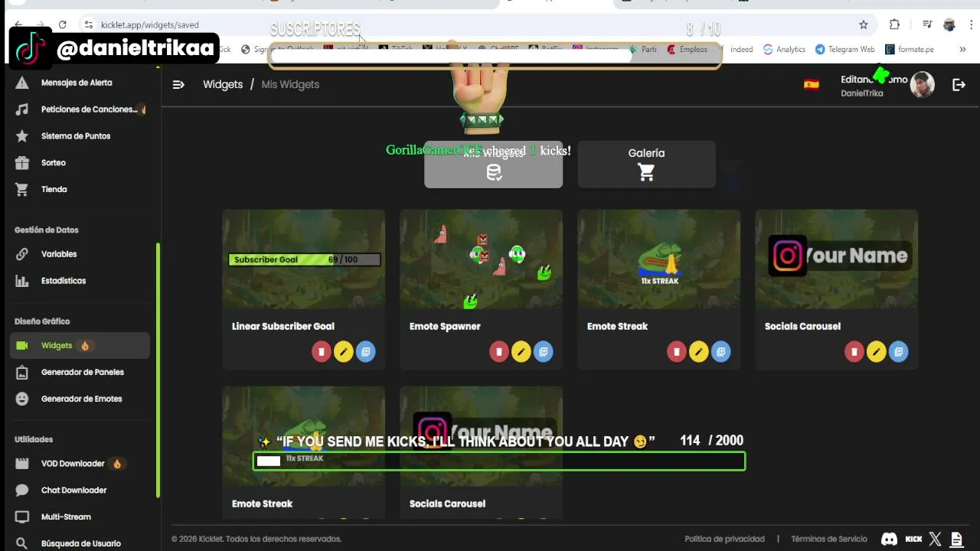Click the sidebar vertical scrollbar
The height and width of the screenshot is (551, 980).
158,370
